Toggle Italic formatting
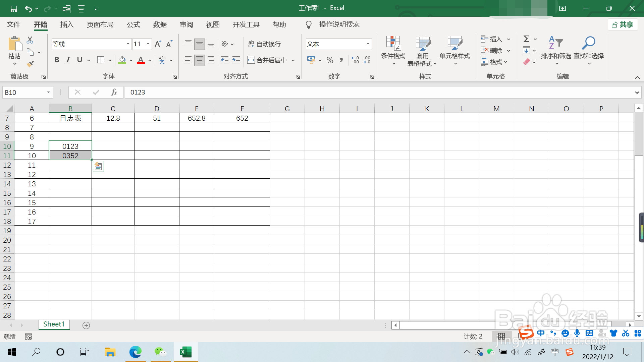 pos(68,60)
